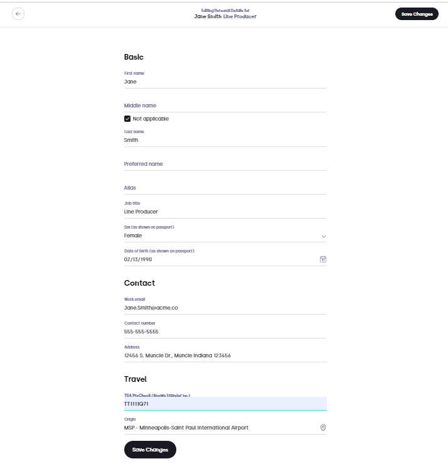Click the bottom Save Changes button
The height and width of the screenshot is (476, 448).
150,450
